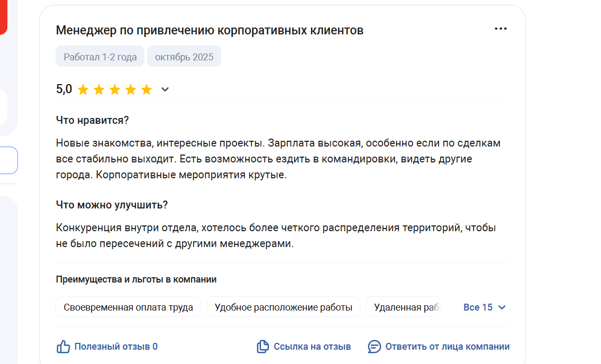Click the "Работал 1-2 года" tag
Viewport: 601px width, 364px height.
click(x=100, y=57)
